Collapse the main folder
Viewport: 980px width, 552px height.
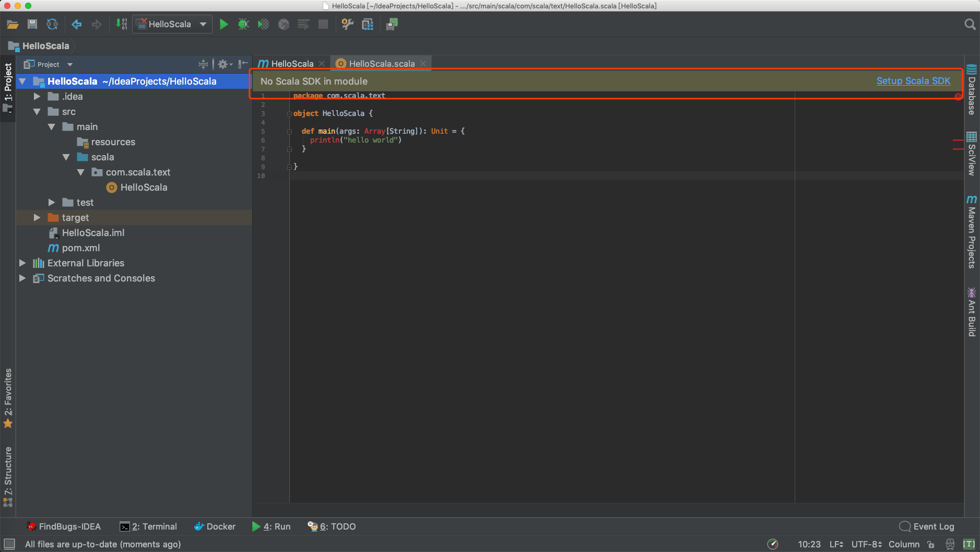tap(52, 127)
